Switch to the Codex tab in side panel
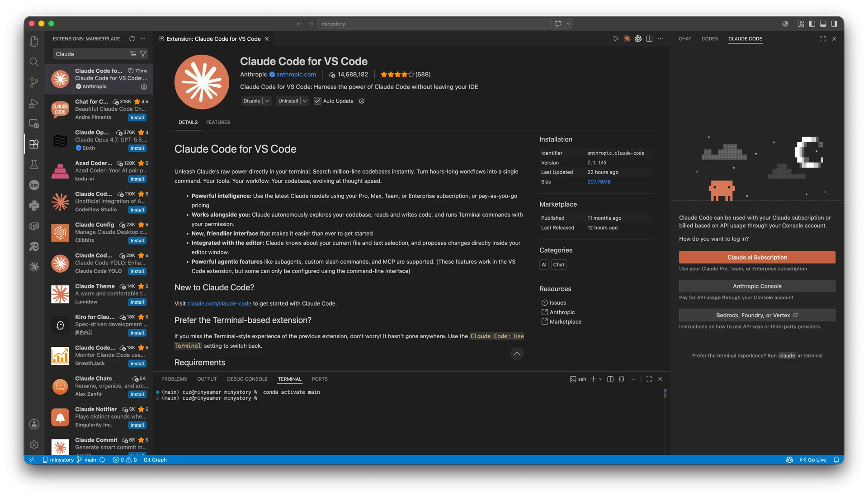This screenshot has height=496, width=868. click(710, 39)
